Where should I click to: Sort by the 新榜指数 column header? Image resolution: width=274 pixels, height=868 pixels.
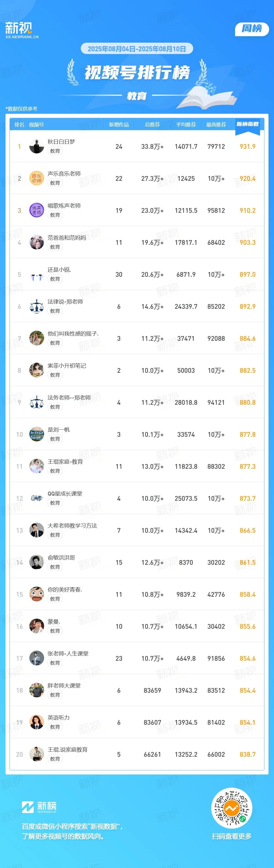(x=247, y=124)
